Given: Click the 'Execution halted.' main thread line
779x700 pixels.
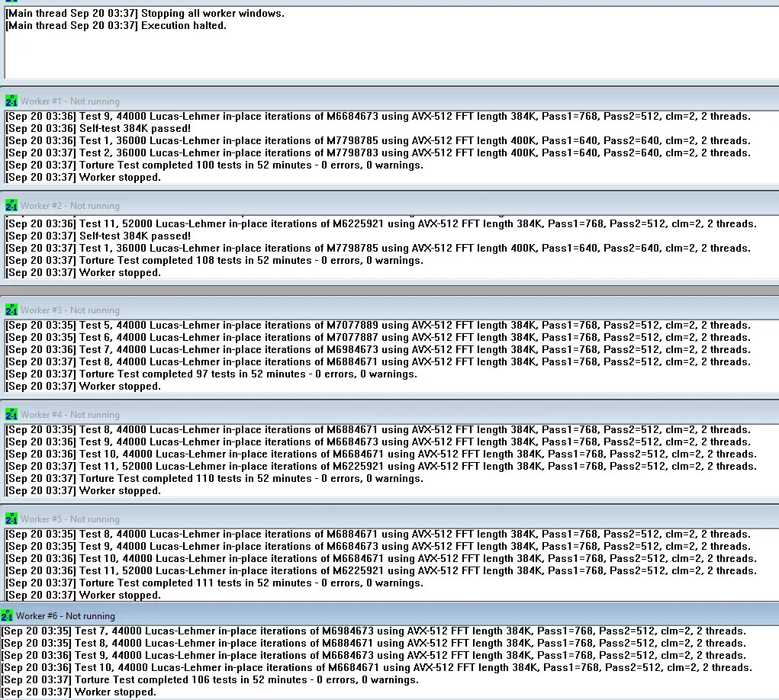Looking at the screenshot, I should coord(116,25).
